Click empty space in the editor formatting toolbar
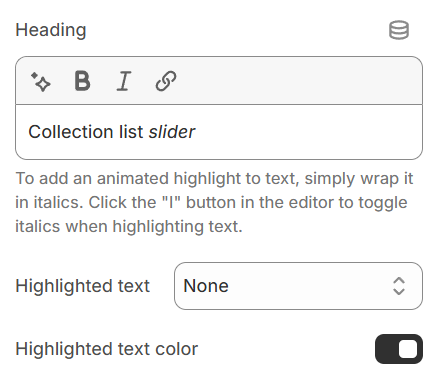This screenshot has width=431, height=383. click(x=297, y=81)
